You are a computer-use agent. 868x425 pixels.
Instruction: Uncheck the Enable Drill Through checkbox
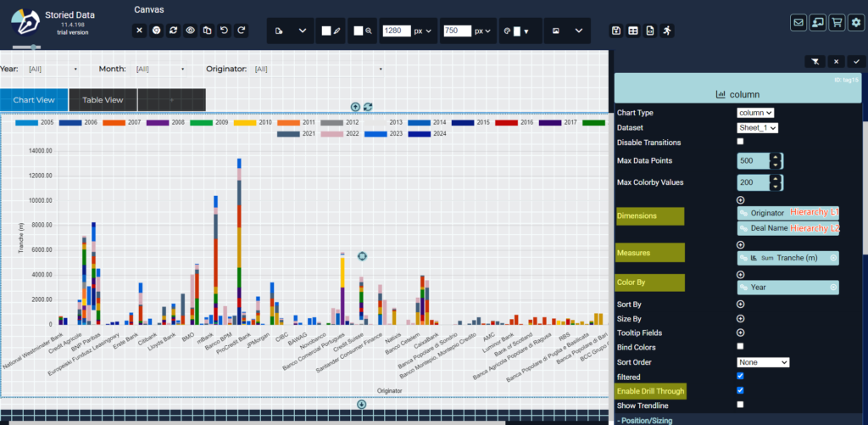pyautogui.click(x=741, y=390)
